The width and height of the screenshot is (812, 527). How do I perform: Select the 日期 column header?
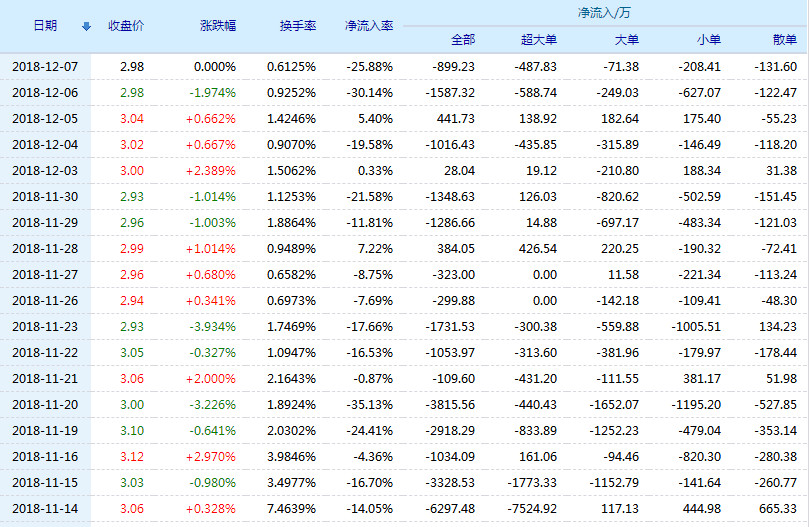pyautogui.click(x=45, y=26)
